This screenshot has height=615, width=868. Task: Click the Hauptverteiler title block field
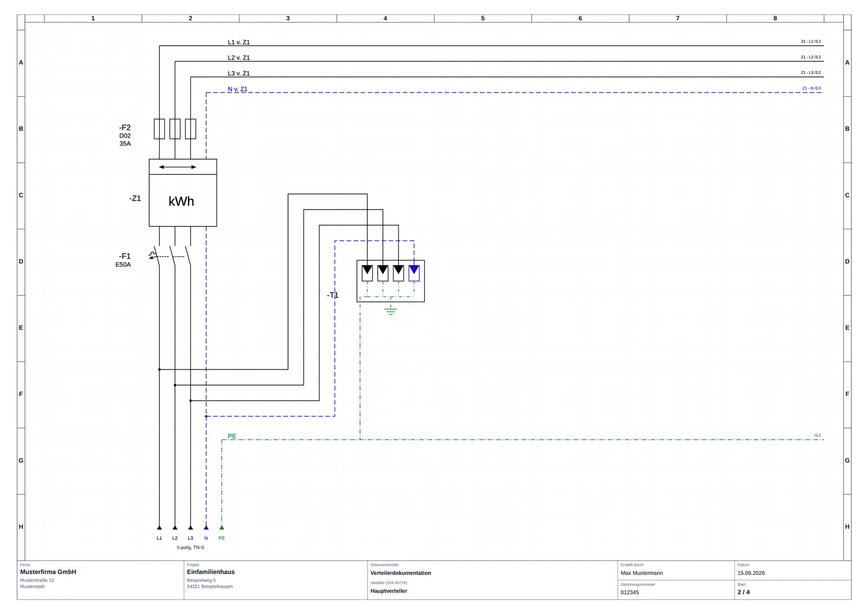492,587
